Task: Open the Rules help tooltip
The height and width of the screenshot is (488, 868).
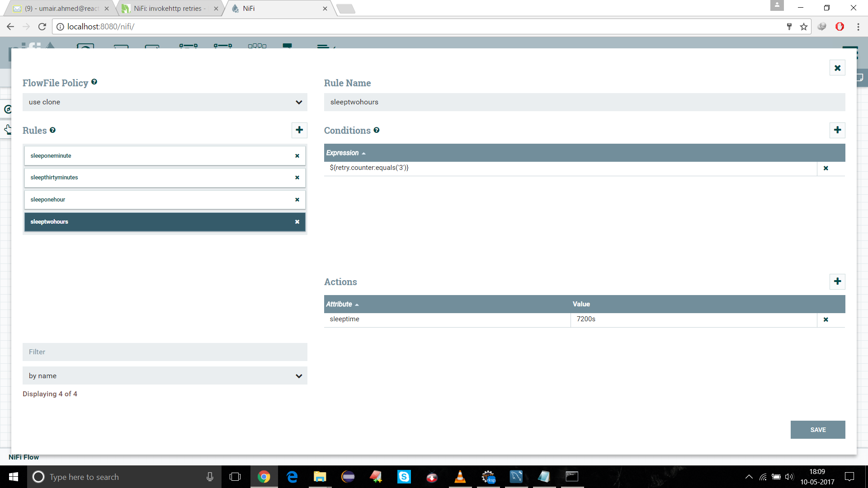Action: pos(53,130)
